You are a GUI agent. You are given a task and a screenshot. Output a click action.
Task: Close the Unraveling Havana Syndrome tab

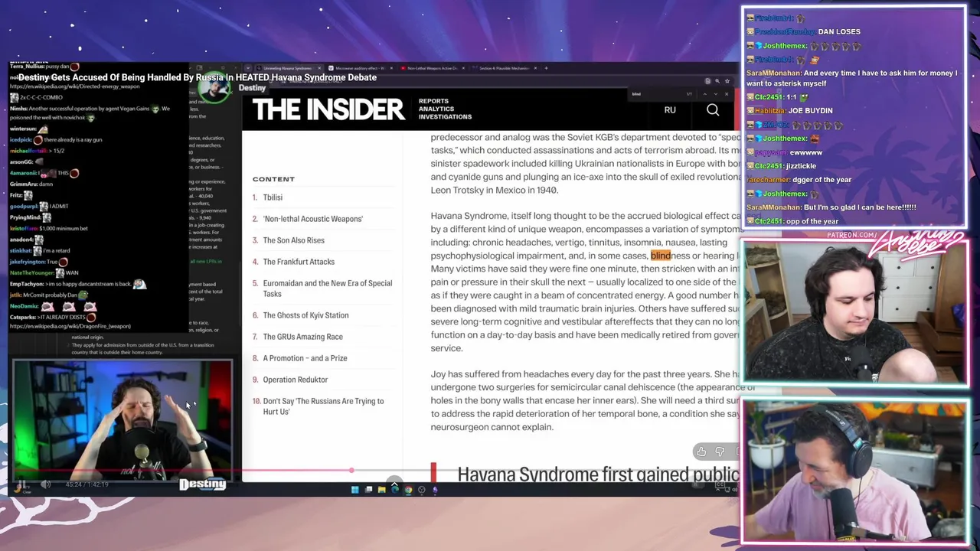coord(320,68)
